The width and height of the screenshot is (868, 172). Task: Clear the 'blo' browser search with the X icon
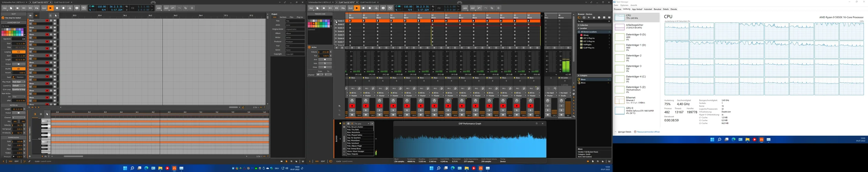609,21
